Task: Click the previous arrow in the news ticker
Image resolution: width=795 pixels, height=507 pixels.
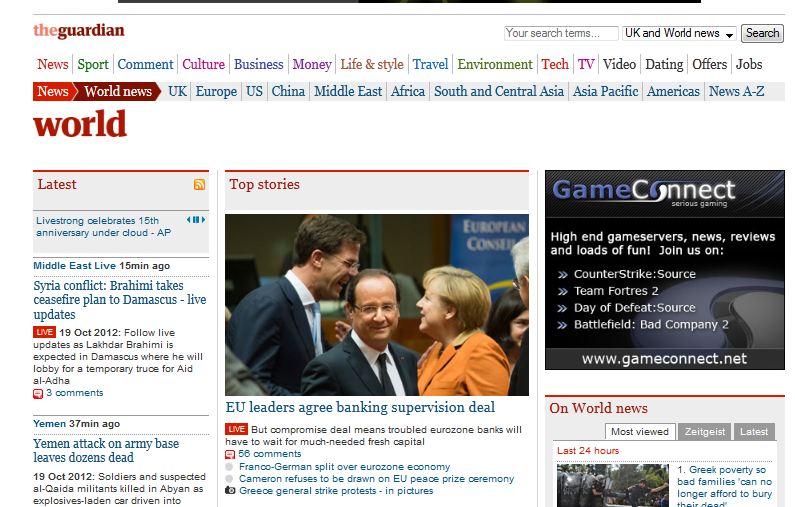Action: coord(189,220)
